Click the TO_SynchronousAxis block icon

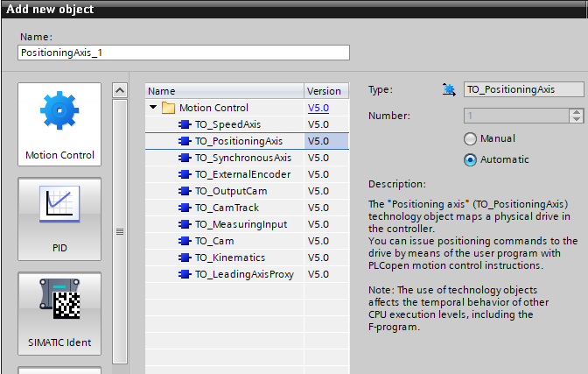pos(185,158)
